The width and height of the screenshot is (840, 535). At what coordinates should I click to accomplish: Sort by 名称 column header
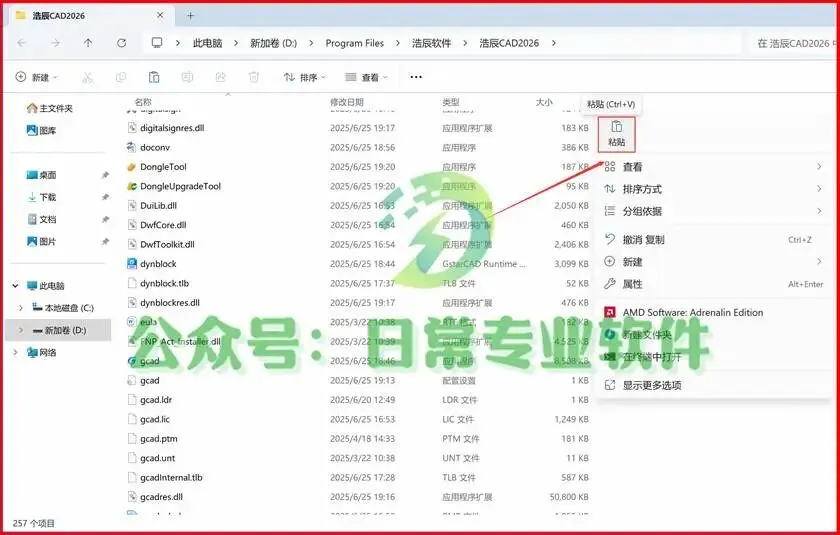click(x=143, y=102)
